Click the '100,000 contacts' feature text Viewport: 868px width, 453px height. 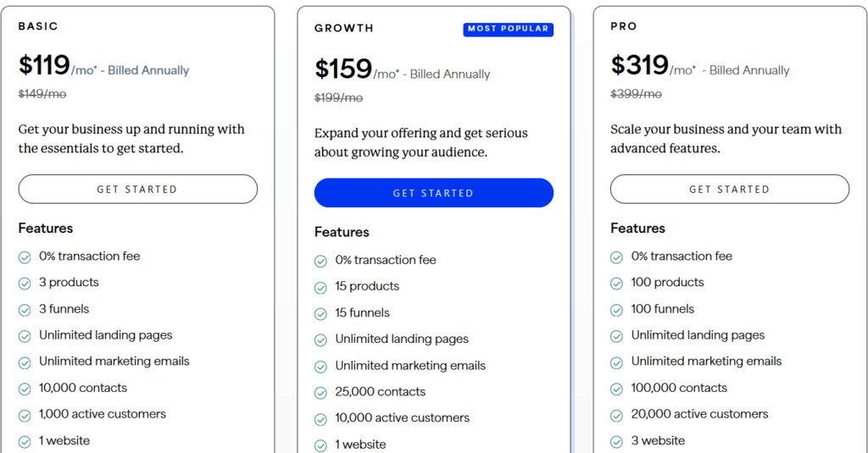point(679,388)
